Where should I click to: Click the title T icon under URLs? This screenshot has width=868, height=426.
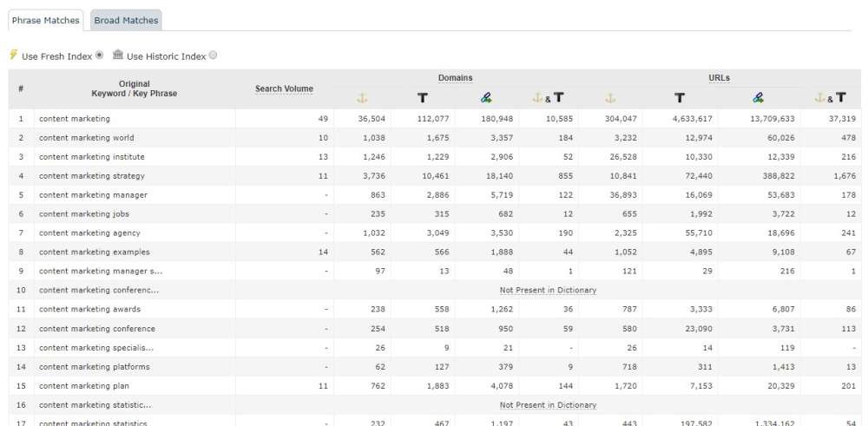point(679,98)
